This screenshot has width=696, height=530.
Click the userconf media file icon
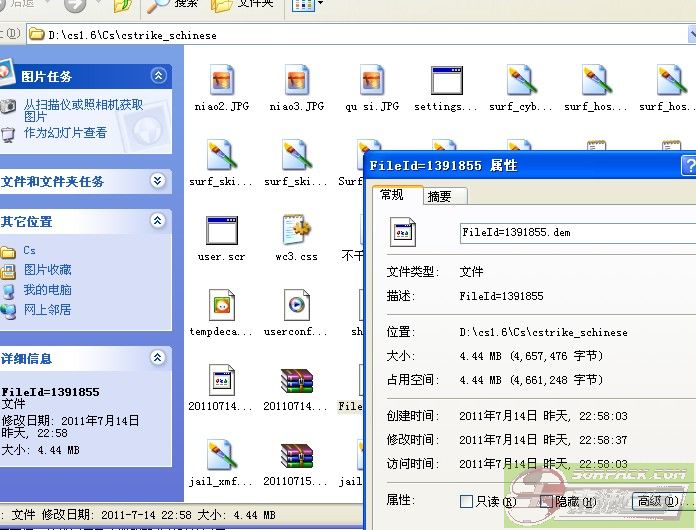coord(296,305)
